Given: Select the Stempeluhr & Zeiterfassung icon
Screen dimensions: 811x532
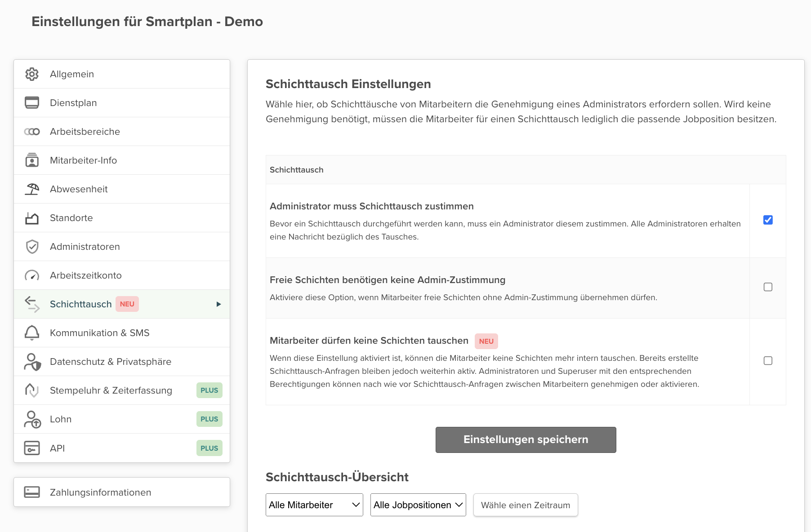Looking at the screenshot, I should pyautogui.click(x=32, y=390).
